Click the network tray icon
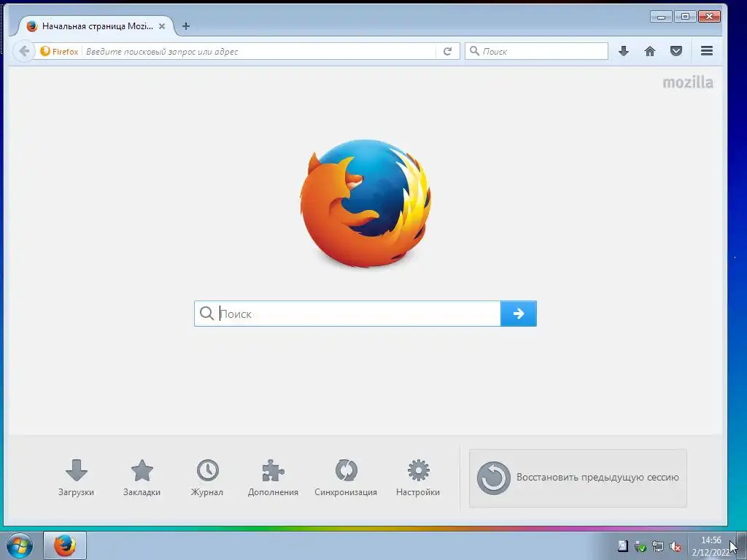Screen dimensions: 747x560 coord(658,547)
